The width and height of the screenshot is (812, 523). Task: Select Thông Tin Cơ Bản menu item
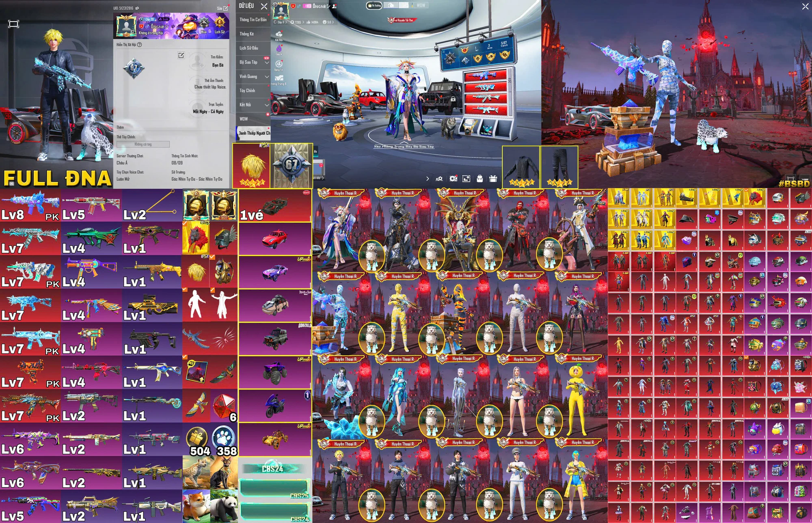point(253,19)
